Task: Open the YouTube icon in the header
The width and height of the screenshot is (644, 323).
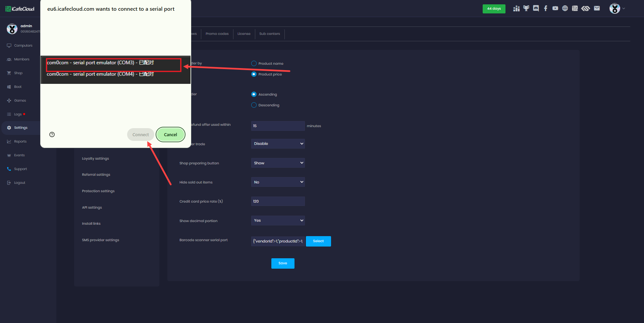Action: tap(555, 8)
